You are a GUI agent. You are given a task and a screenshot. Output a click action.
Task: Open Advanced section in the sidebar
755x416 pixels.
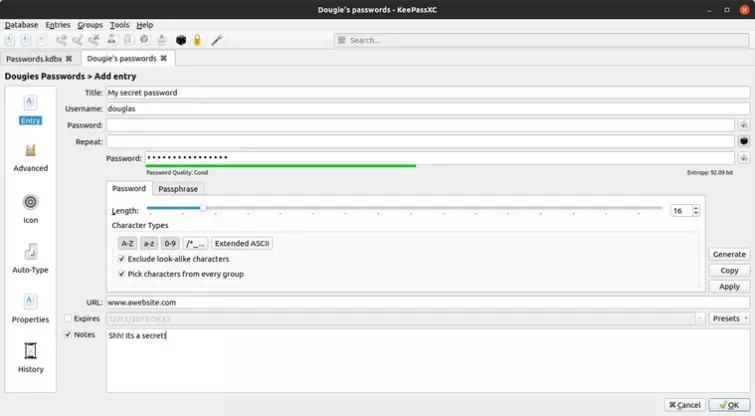(30, 157)
